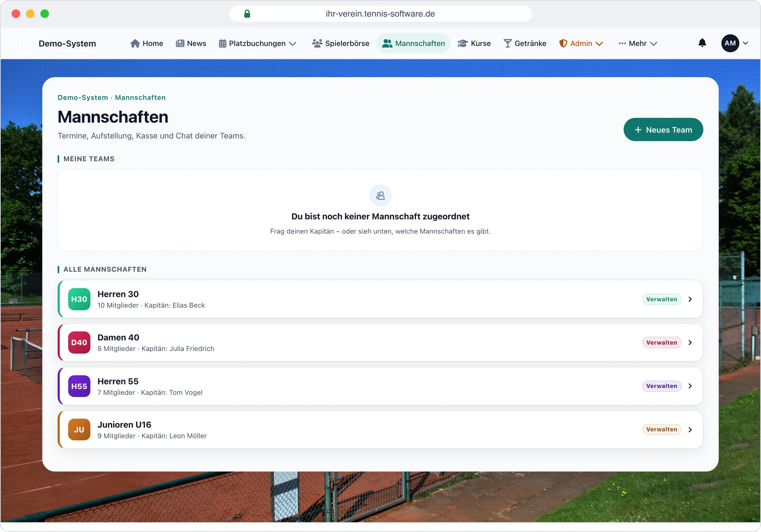This screenshot has width=761, height=532.
Task: Click Verwalten for Damen 40
Action: tap(662, 342)
